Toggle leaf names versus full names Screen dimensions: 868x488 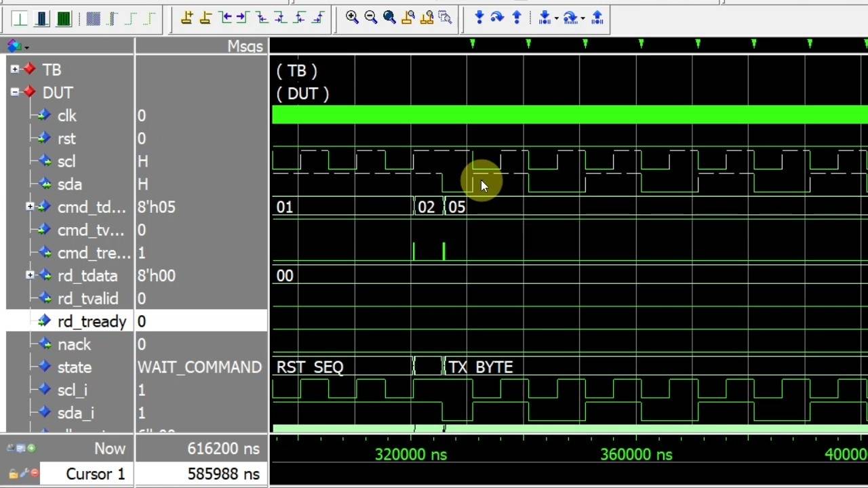pos(12,448)
